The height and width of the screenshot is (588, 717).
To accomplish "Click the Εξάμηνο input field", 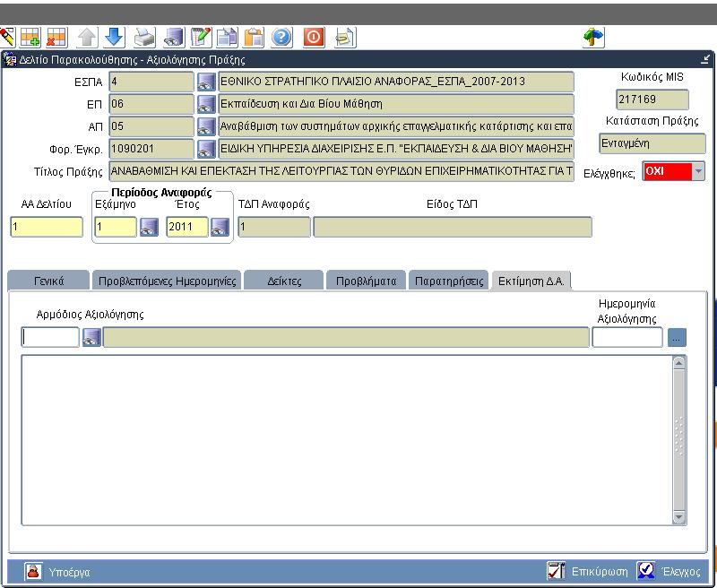I will (116, 227).
